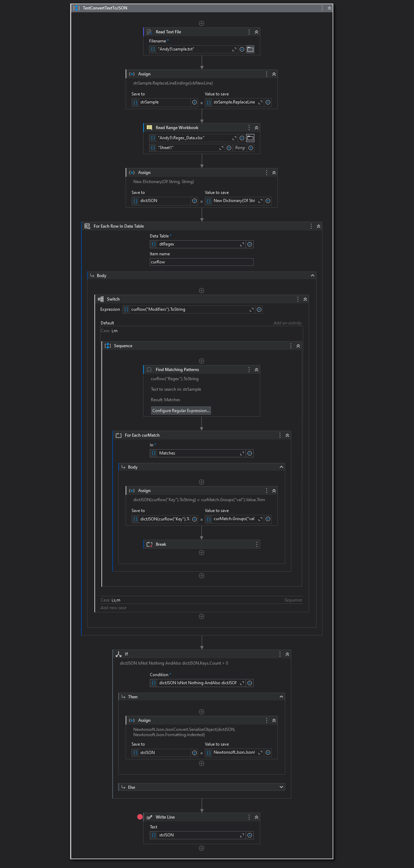This screenshot has height=868, width=414.
Task: Click plus beside Sheet1 field
Action: tap(229, 148)
